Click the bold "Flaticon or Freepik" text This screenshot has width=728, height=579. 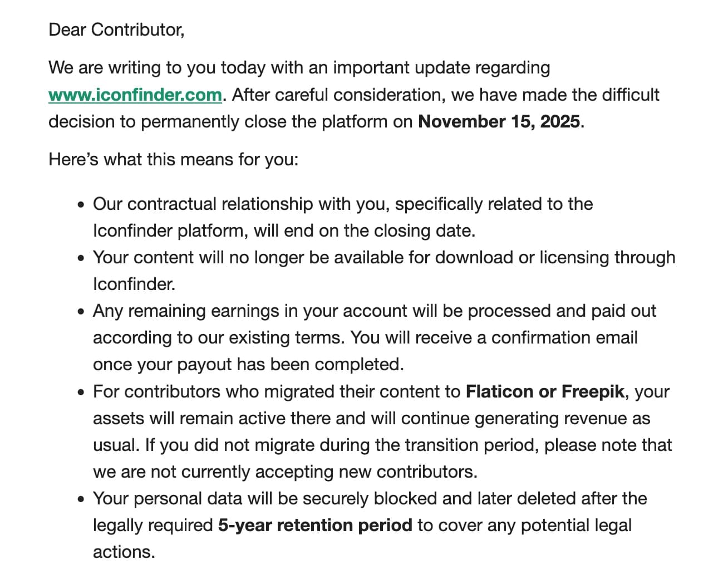coord(545,391)
